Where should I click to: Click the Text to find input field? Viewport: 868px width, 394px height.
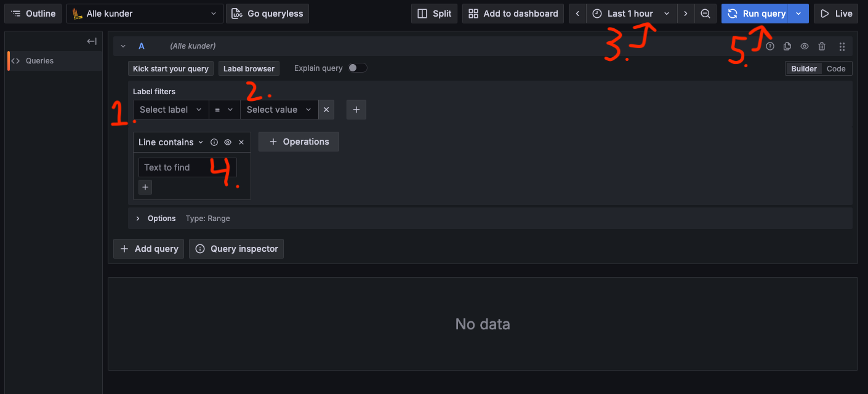click(x=187, y=167)
